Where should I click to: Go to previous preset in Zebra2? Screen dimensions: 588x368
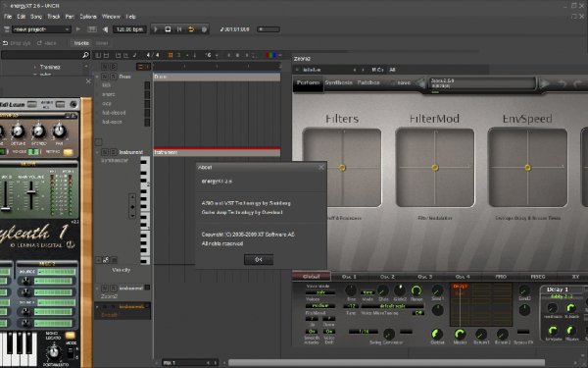coord(420,83)
